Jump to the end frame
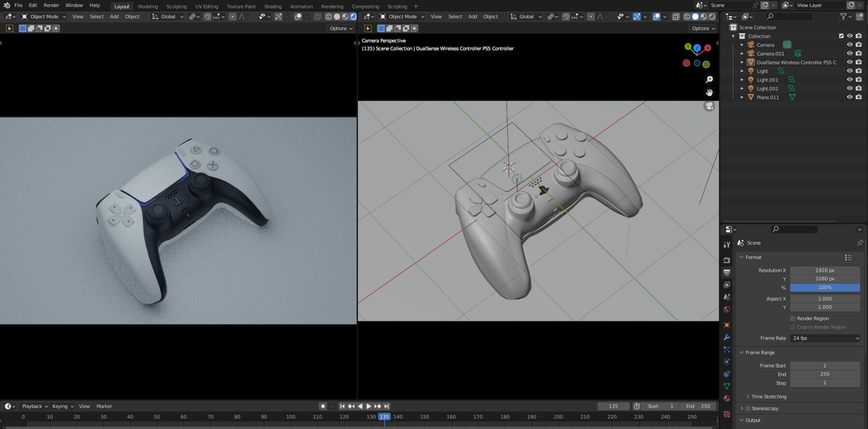868x429 pixels. click(x=387, y=406)
